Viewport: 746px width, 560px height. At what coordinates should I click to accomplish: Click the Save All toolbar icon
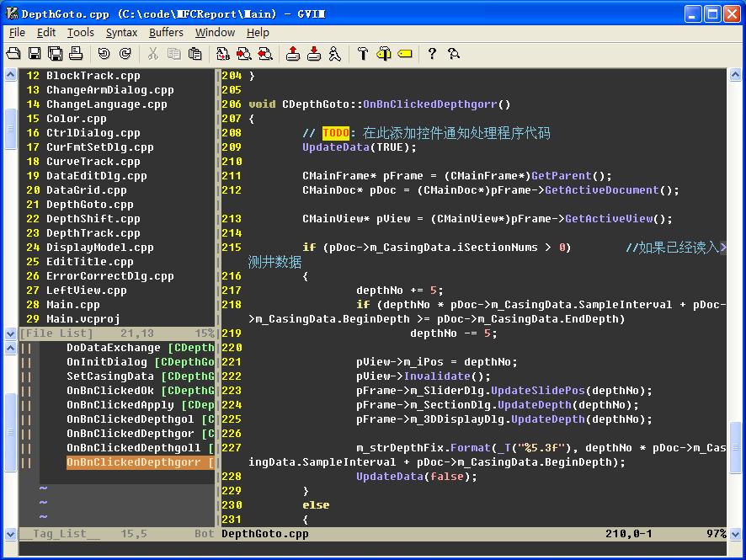pyautogui.click(x=56, y=54)
